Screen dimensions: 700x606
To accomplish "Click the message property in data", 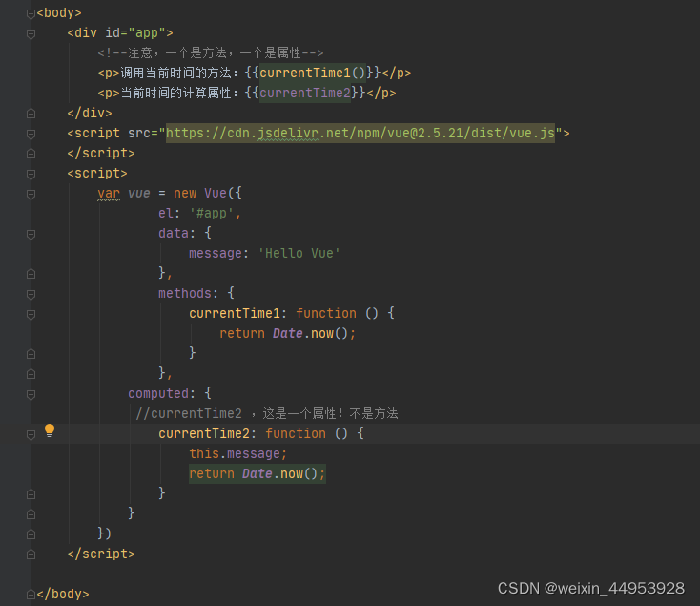I will point(216,253).
